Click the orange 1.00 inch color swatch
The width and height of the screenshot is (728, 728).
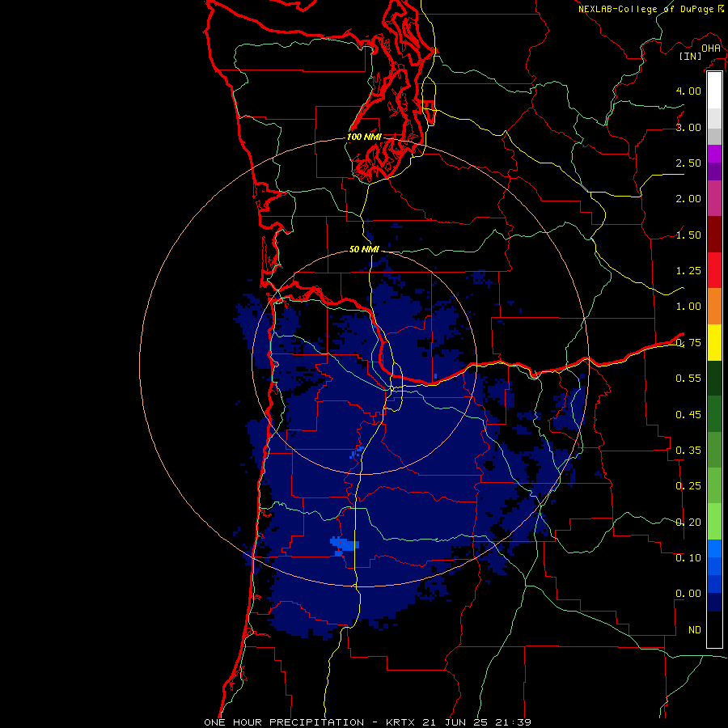(x=714, y=307)
